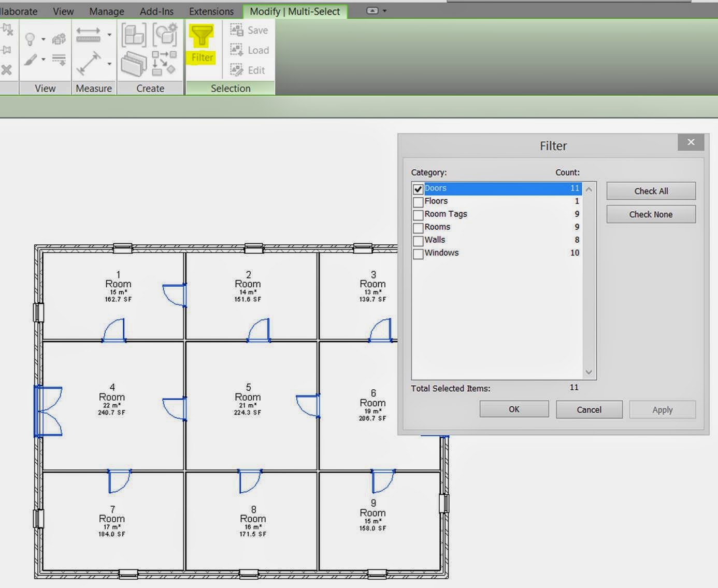
Task: Expand the Measure tool dropdown arrow
Action: 109,35
